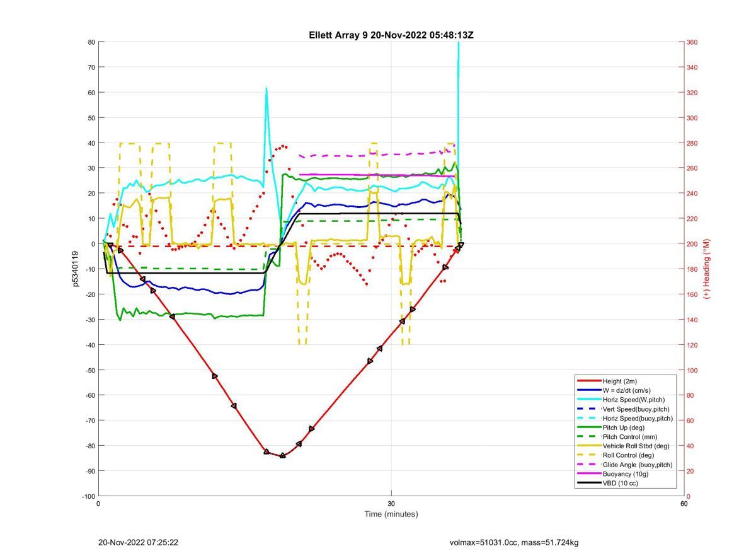Click the left y-axis tick label '80'

click(91, 42)
